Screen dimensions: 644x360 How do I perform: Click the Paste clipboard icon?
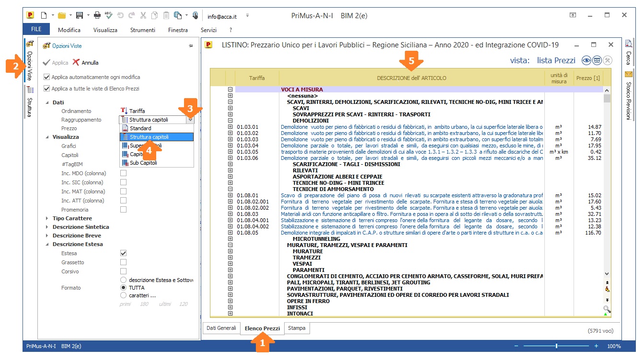coord(166,15)
